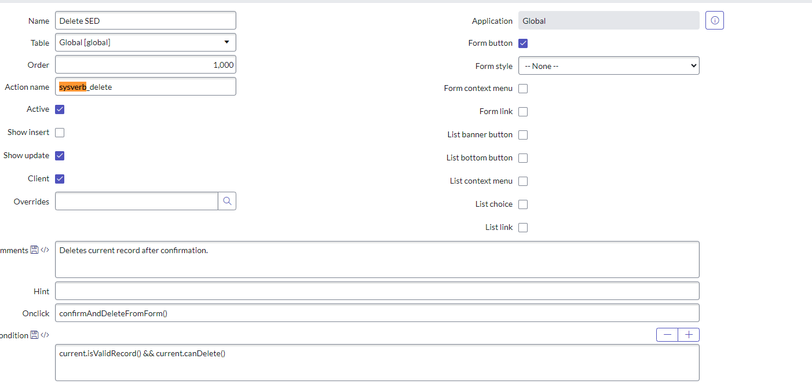Uncheck the Active checkbox

pos(60,109)
